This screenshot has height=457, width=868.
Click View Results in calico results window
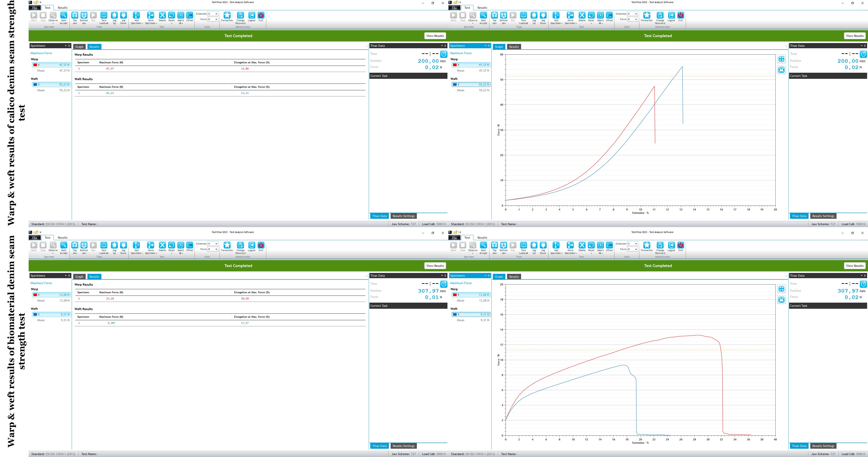tap(435, 36)
